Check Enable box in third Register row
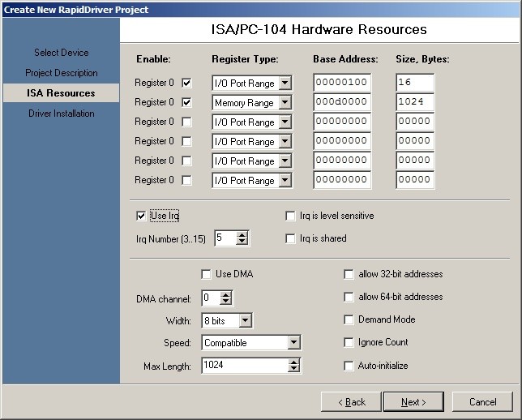The image size is (522, 420). coord(186,122)
